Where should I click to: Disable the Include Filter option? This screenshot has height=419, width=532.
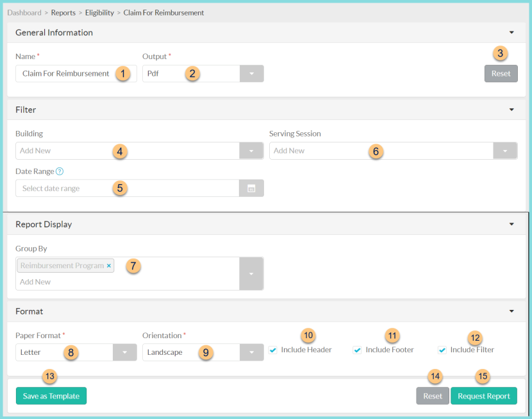click(x=442, y=350)
